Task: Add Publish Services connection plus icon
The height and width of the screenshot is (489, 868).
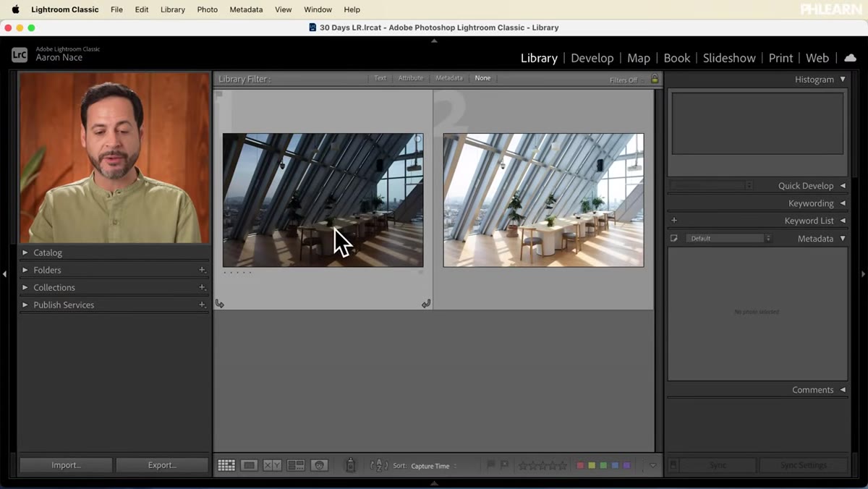Action: point(202,305)
